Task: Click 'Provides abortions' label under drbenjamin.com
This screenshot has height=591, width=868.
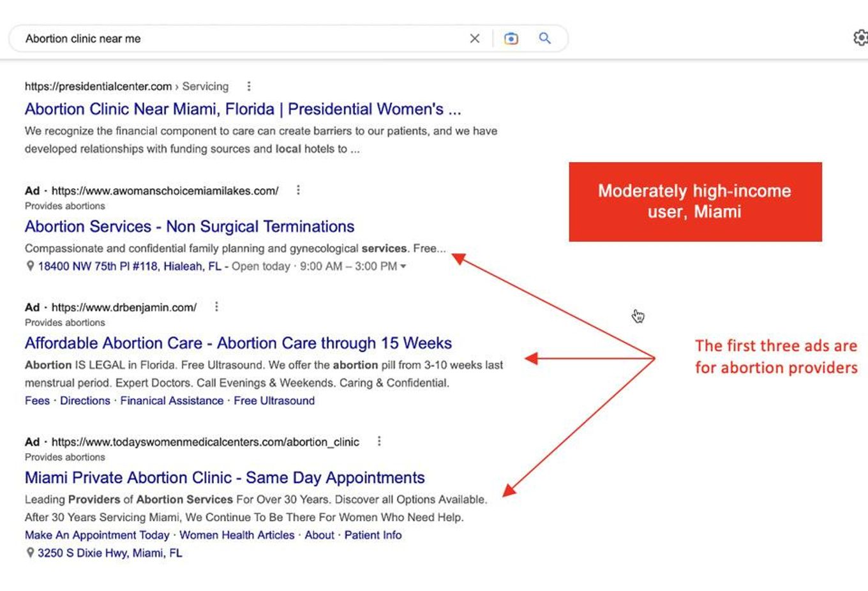Action: click(x=64, y=322)
